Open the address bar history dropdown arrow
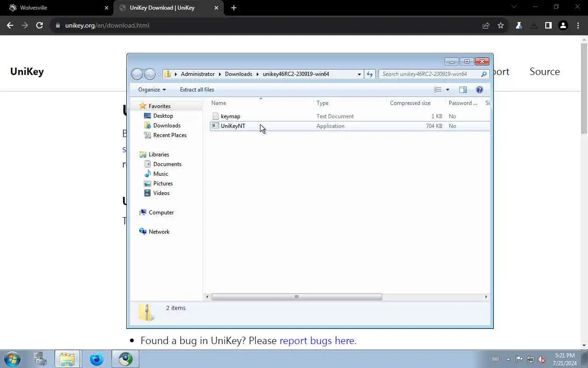 pyautogui.click(x=359, y=74)
